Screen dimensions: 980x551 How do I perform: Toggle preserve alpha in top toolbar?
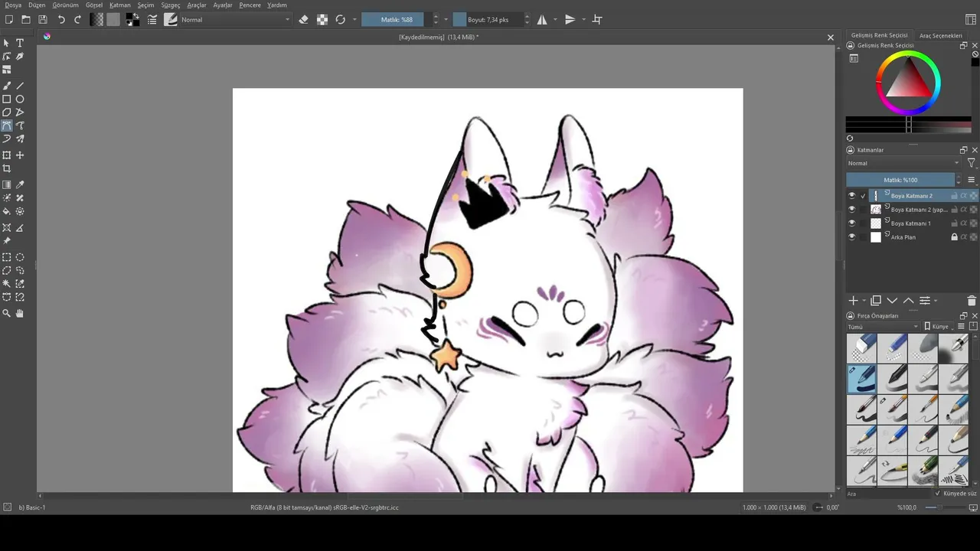pyautogui.click(x=322, y=20)
